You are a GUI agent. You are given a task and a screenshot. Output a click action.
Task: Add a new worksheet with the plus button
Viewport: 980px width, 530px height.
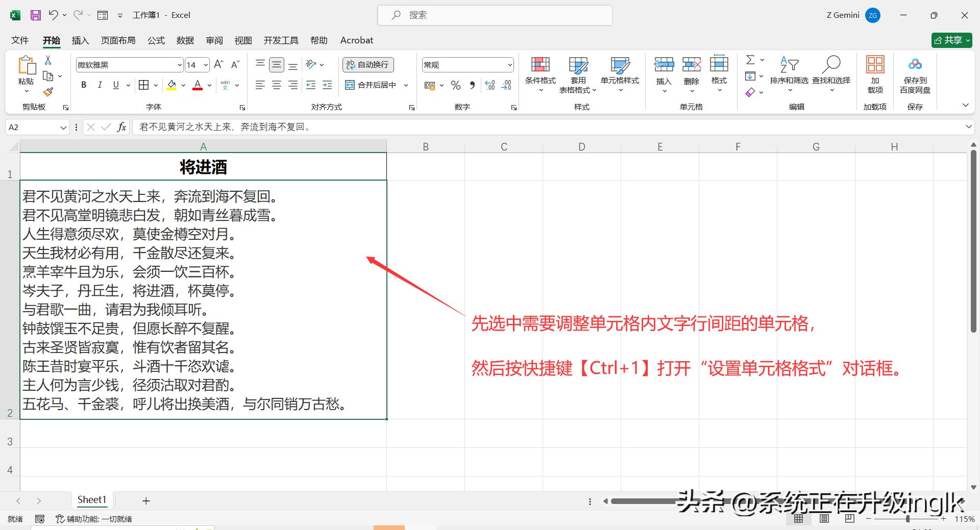[146, 500]
